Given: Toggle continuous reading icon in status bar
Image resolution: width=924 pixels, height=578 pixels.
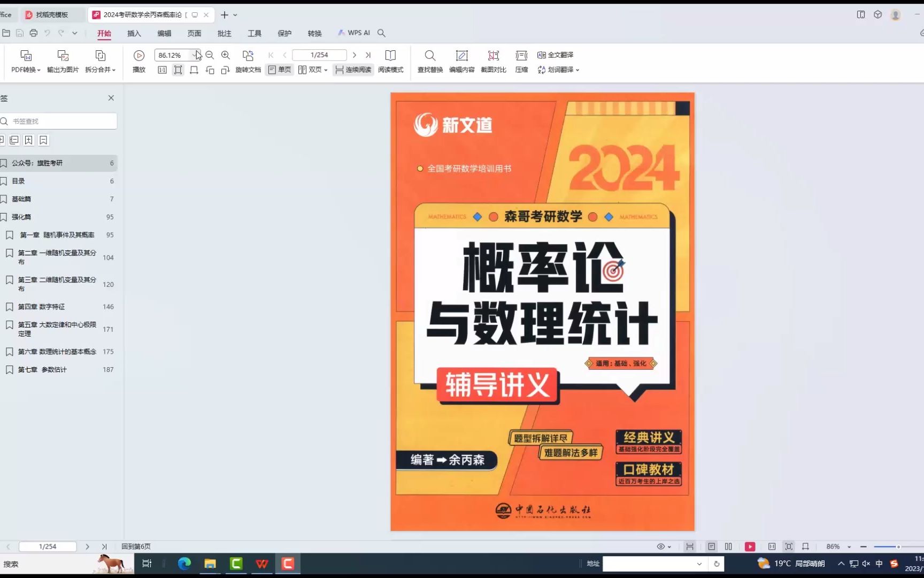Looking at the screenshot, I should (690, 546).
